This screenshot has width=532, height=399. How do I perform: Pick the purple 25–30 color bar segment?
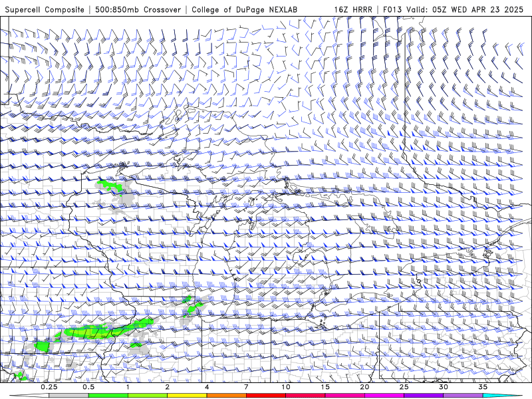click(424, 396)
